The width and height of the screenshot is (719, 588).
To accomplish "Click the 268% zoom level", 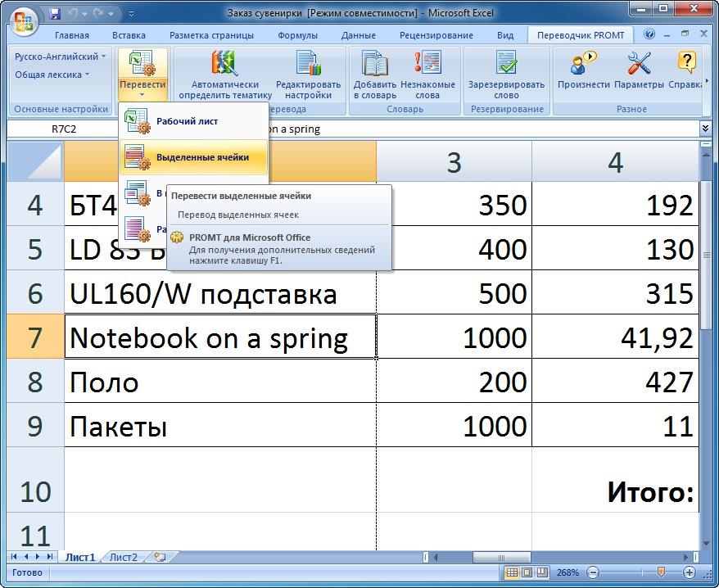I will pos(568,572).
